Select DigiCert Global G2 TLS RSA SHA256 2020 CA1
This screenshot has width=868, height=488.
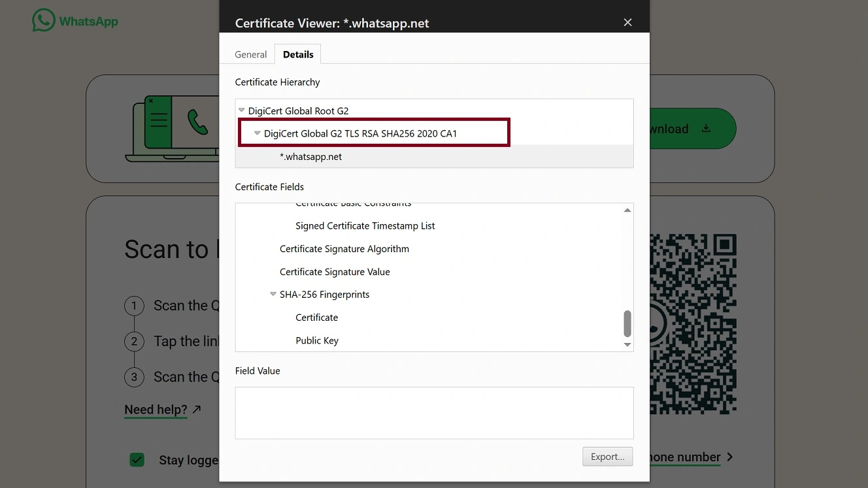[x=361, y=133]
